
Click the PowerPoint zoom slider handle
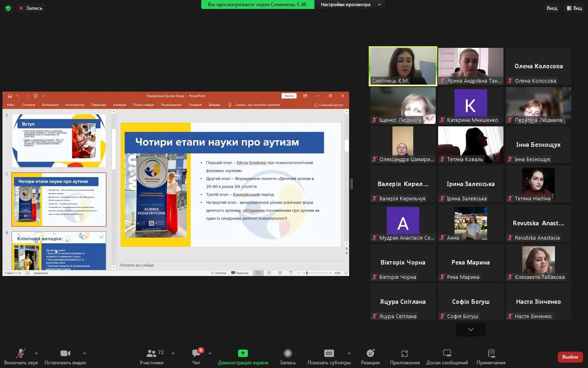point(307,273)
